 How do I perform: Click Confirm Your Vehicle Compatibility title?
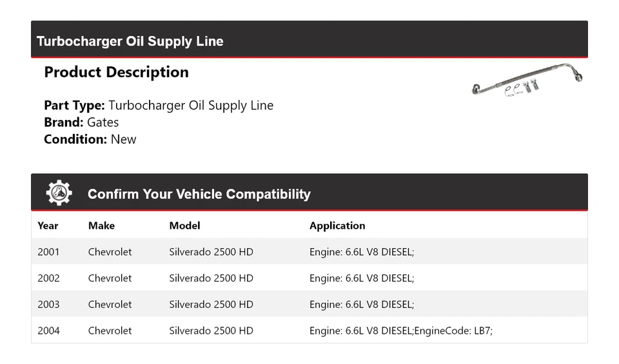click(x=199, y=194)
